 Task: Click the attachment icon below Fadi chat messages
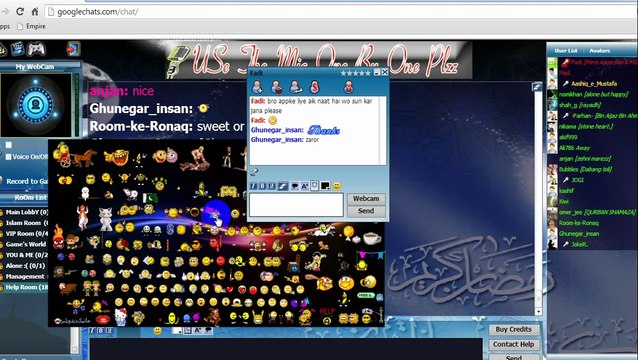[x=254, y=172]
